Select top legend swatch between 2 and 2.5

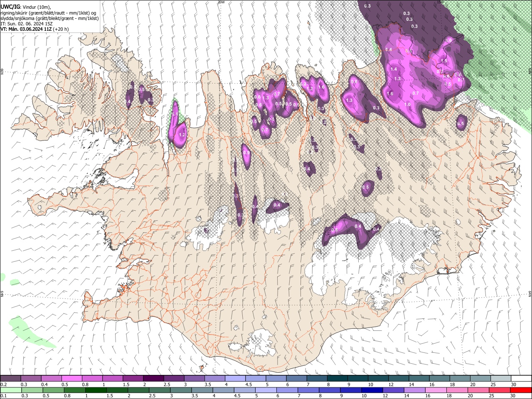click(x=153, y=378)
